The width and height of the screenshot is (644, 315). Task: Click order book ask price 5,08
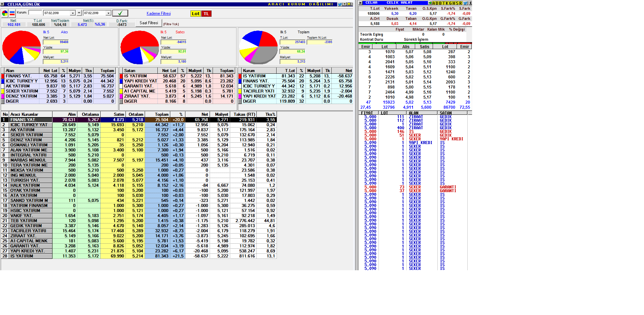tap(427, 52)
